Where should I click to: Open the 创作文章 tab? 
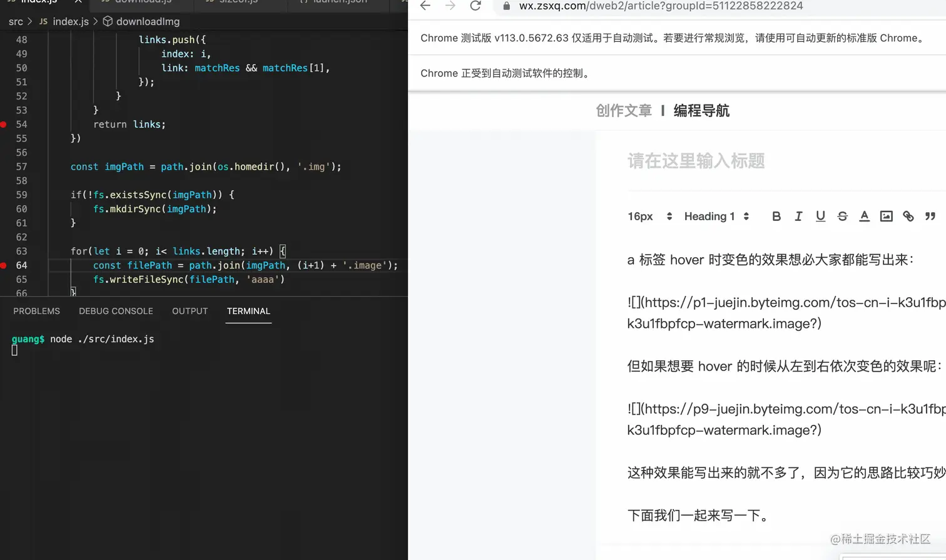tap(624, 111)
